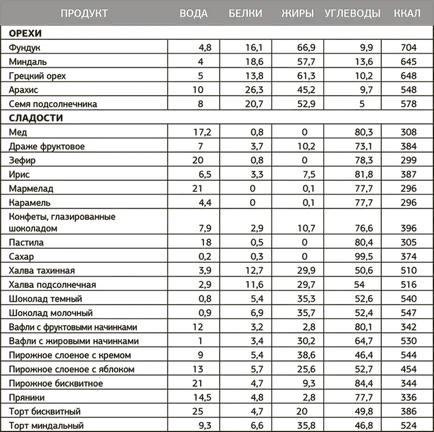Select the СЛАДОСТИ section heading
The width and height of the screenshot is (434, 432).
pos(36,118)
